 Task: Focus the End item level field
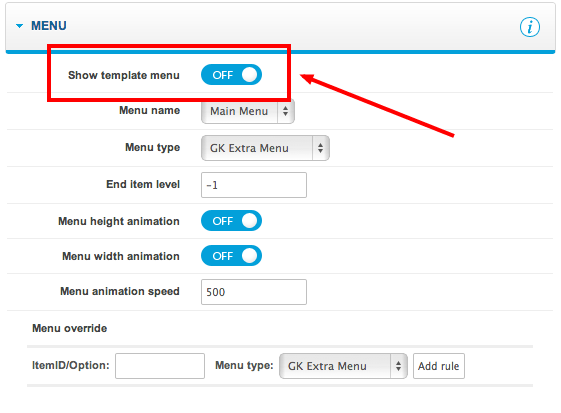pos(254,185)
